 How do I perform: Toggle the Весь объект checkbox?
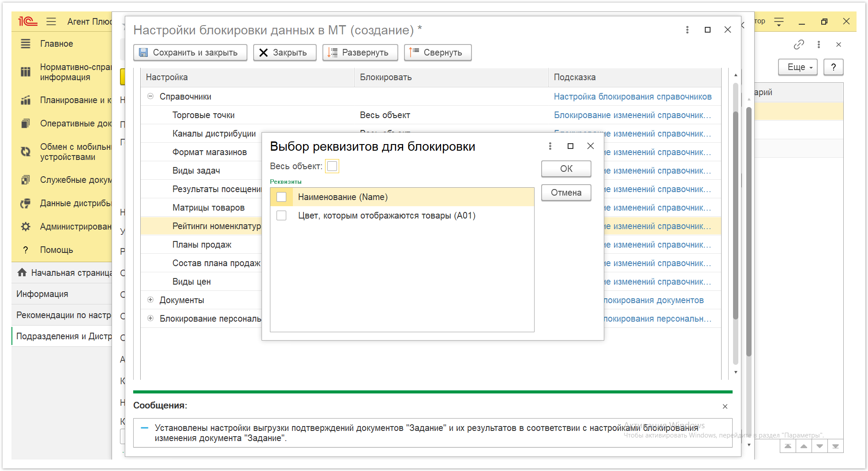coord(332,166)
